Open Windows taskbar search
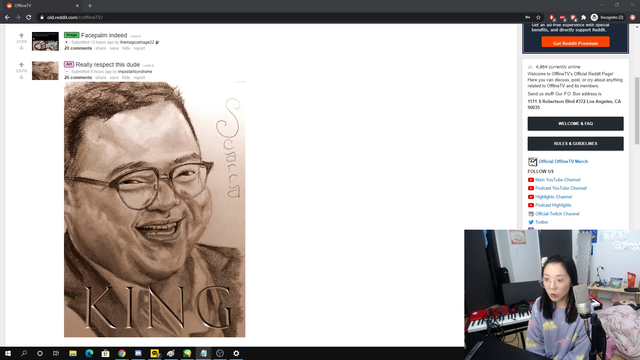 coord(24,353)
